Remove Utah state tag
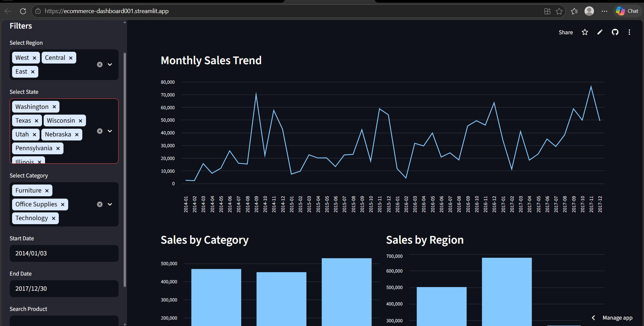The image size is (644, 326). (34, 134)
